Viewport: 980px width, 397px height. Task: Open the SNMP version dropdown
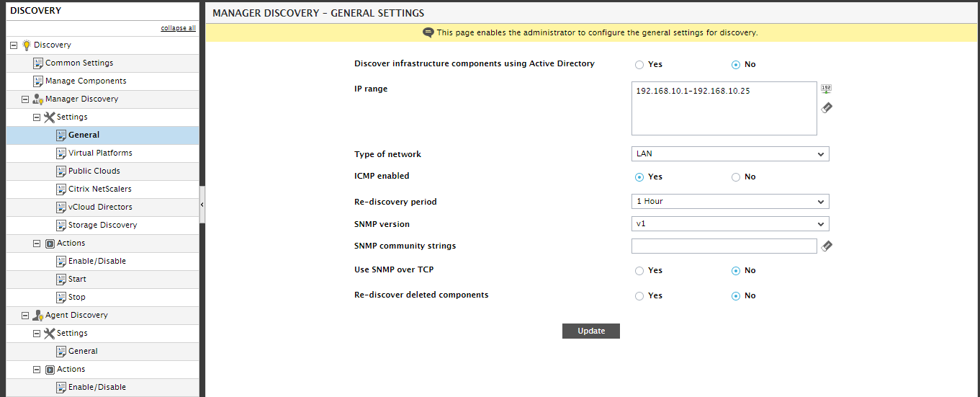click(x=730, y=224)
